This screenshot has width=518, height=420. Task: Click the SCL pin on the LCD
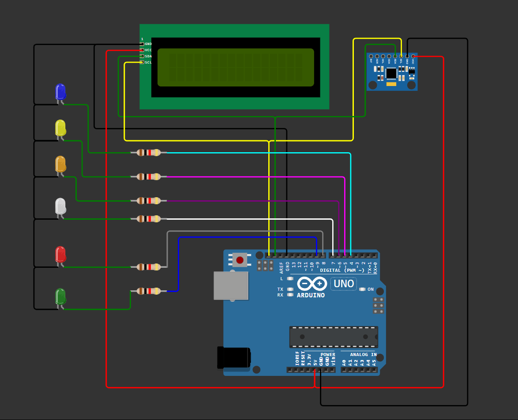pos(142,62)
